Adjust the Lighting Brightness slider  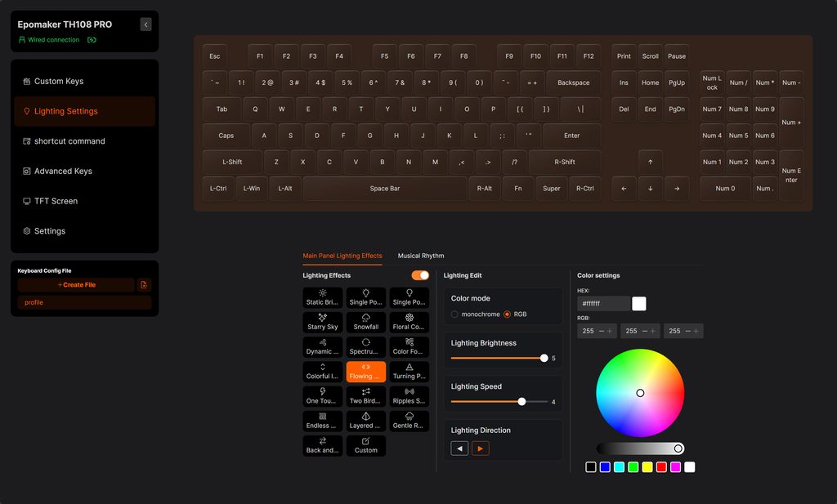498,359
